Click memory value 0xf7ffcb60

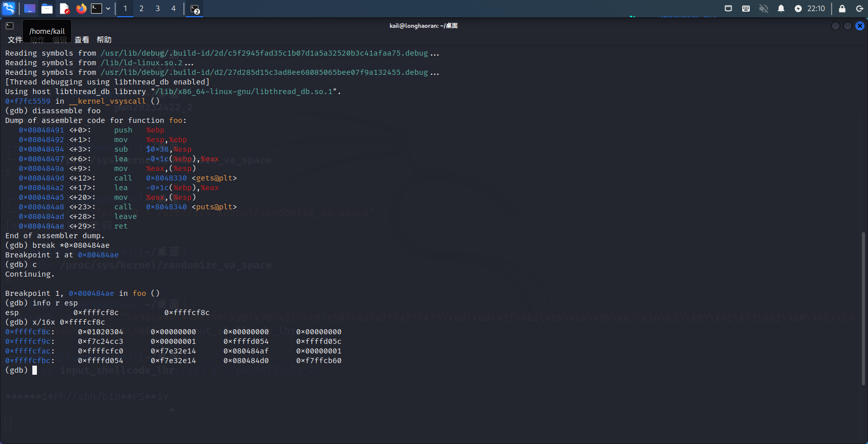[319, 361]
